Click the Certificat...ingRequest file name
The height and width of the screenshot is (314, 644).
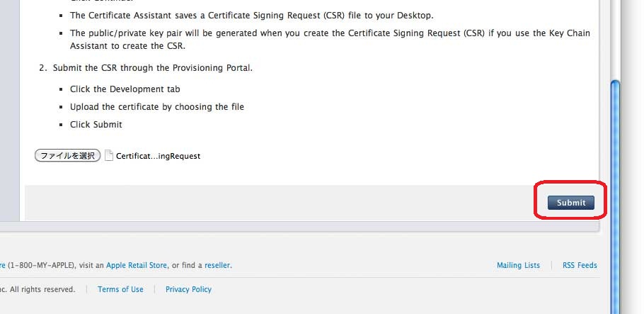[158, 156]
